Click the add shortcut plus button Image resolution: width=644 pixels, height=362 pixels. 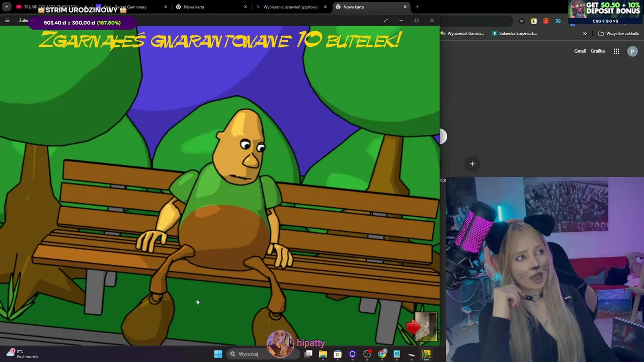click(472, 164)
